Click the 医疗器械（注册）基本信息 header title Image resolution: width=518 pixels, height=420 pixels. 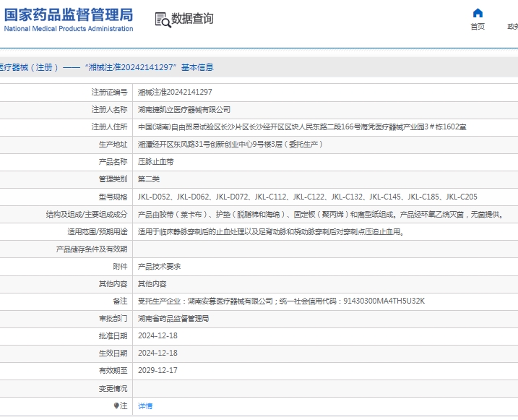[106, 67]
